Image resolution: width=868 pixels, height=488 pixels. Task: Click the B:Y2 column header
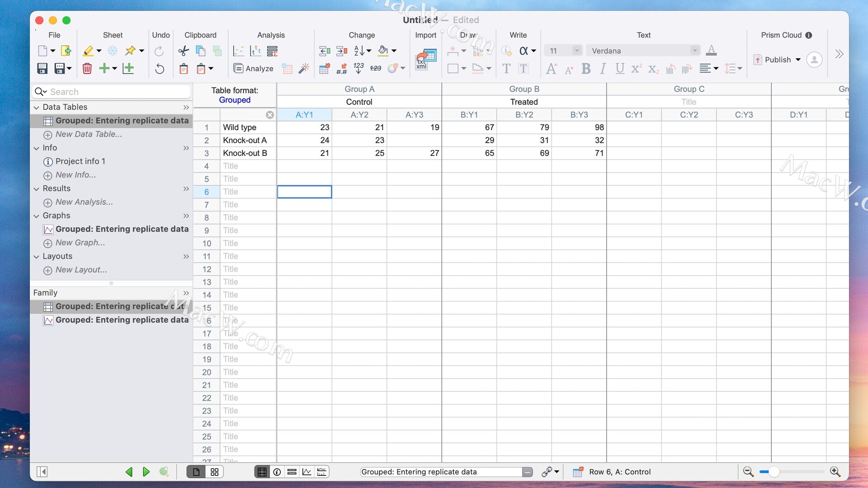click(x=524, y=115)
